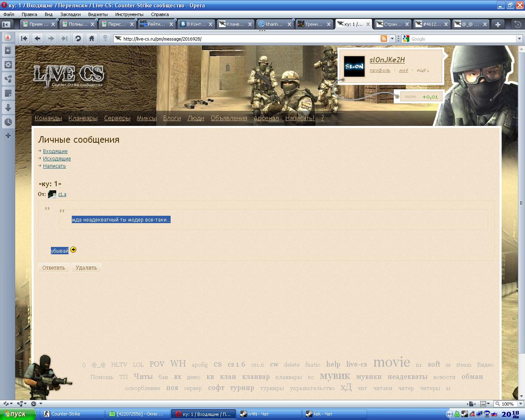Open the Yandex panel in sidebar
The image size is (525, 420).
coord(8,37)
